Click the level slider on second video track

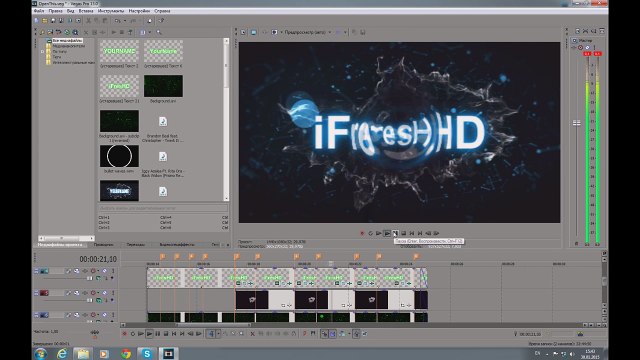(89, 300)
